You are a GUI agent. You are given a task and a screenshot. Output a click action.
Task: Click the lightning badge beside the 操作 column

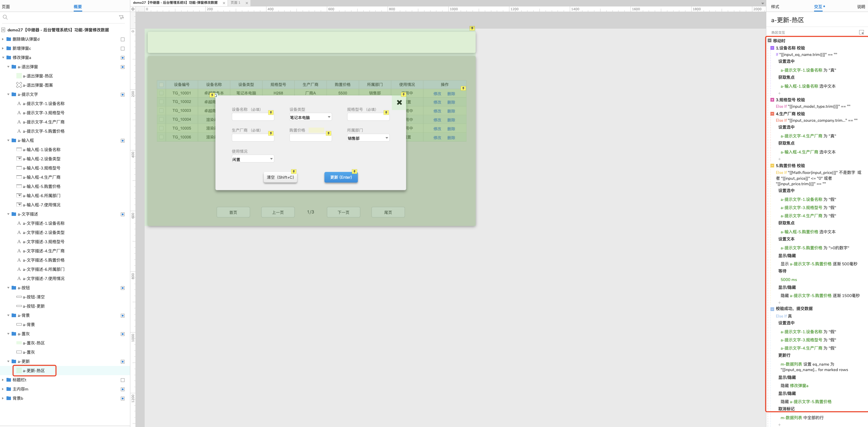tap(463, 88)
